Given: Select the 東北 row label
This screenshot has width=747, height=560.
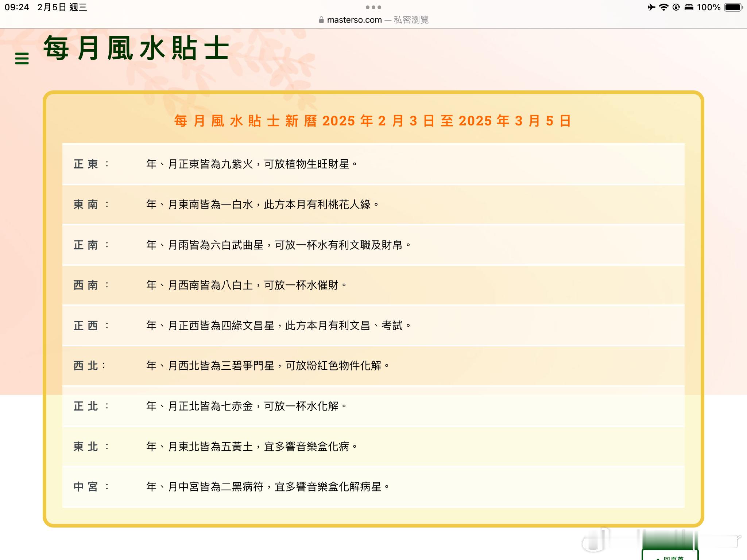Looking at the screenshot, I should pyautogui.click(x=91, y=447).
